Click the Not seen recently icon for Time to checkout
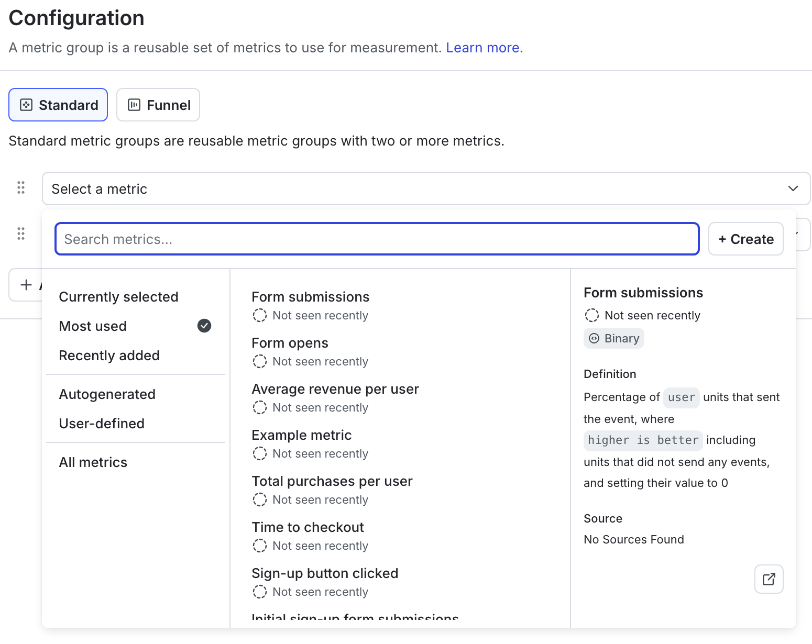Viewport: 812px width, 644px height. click(260, 546)
